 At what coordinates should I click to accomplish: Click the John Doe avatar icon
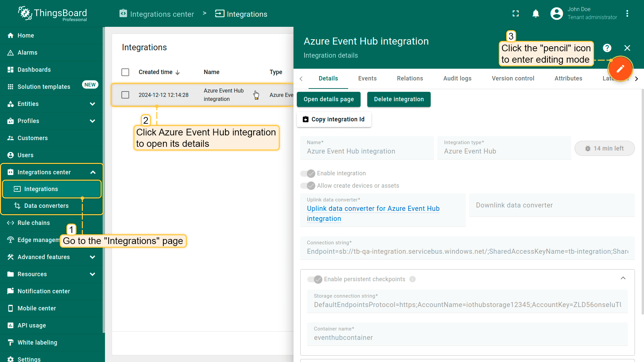[556, 14]
